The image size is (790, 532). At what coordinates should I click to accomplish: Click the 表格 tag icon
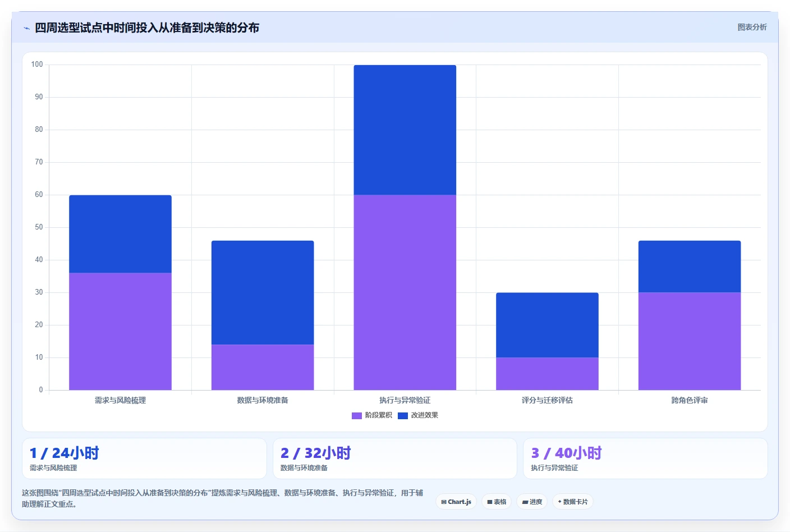[490, 502]
